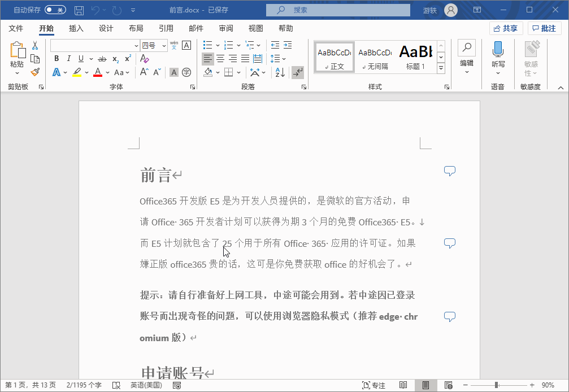
Task: Click the Save icon in title bar
Action: 79,10
